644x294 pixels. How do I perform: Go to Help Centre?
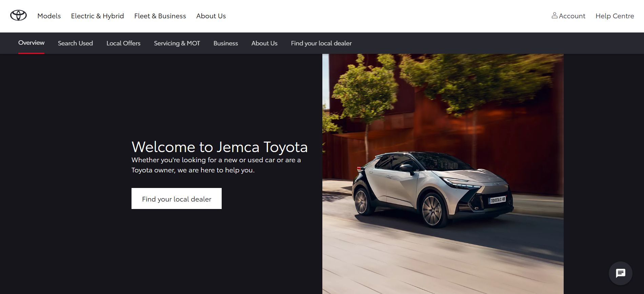click(615, 16)
